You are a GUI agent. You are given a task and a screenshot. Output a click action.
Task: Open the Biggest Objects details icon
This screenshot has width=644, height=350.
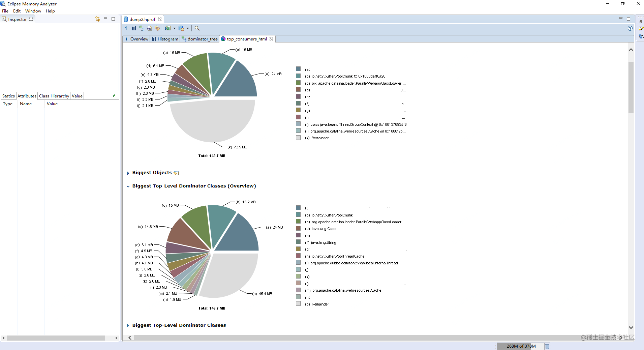[176, 173]
